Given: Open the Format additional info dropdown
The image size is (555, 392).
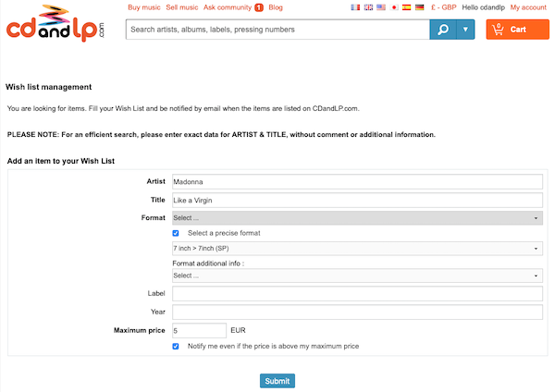Looking at the screenshot, I should tap(357, 276).
